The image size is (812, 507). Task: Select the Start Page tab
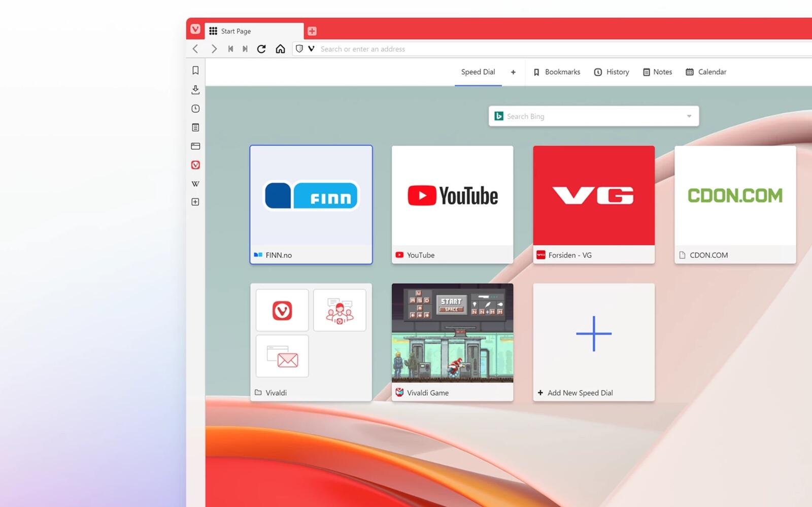(254, 31)
